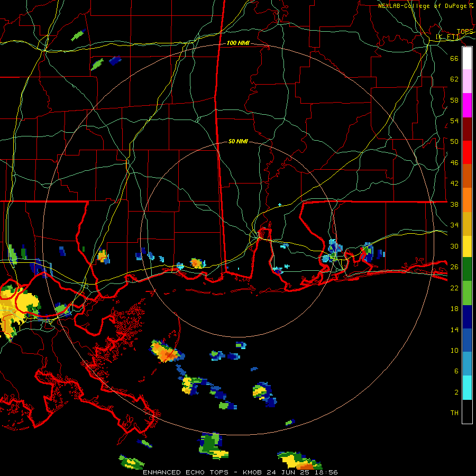Click the black TH legend swatch
Image resolution: width=476 pixels, height=476 pixels.
pos(467,411)
